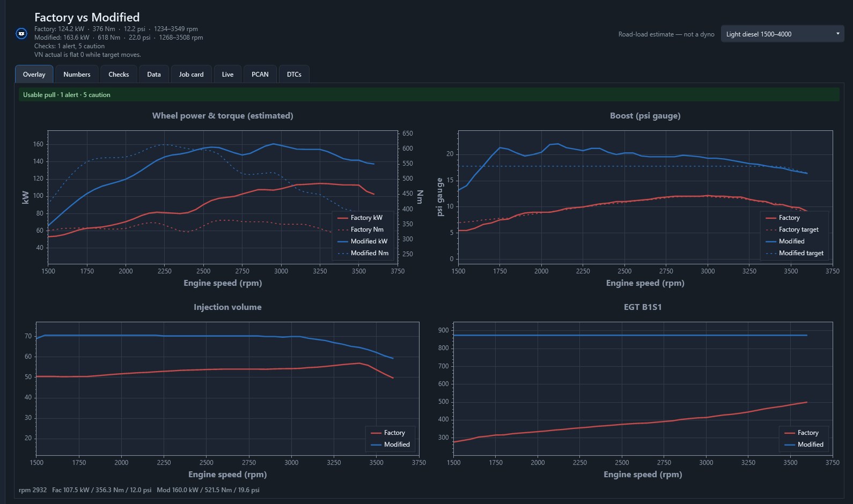Click the red Factory injection volume line
Viewport: 853px width, 504px height.
click(x=215, y=370)
